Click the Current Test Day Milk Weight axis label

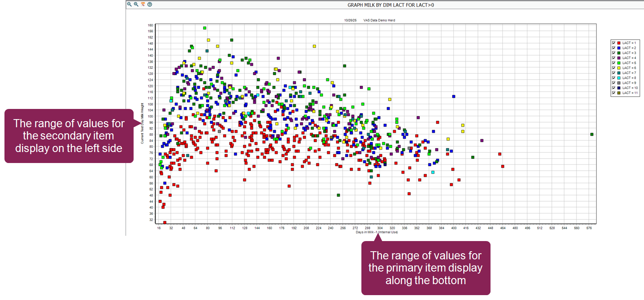142,123
